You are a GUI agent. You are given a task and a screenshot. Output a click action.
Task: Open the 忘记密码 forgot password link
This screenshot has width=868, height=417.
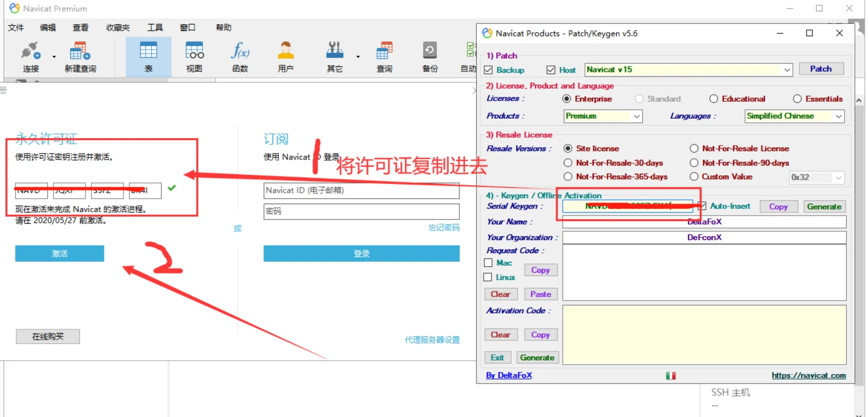coord(444,228)
